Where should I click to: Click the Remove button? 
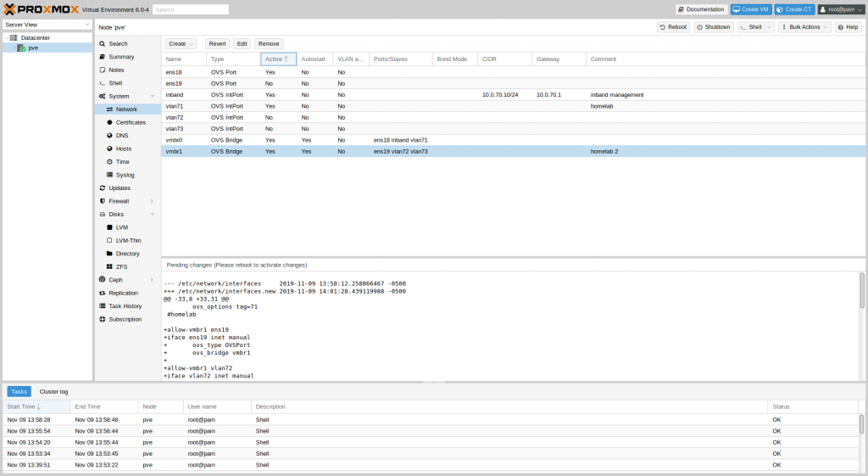(269, 44)
